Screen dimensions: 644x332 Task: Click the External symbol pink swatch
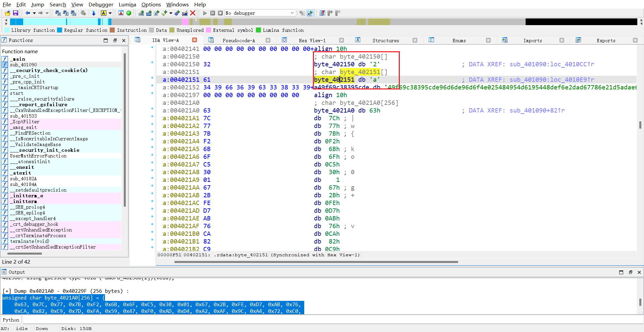click(208, 30)
